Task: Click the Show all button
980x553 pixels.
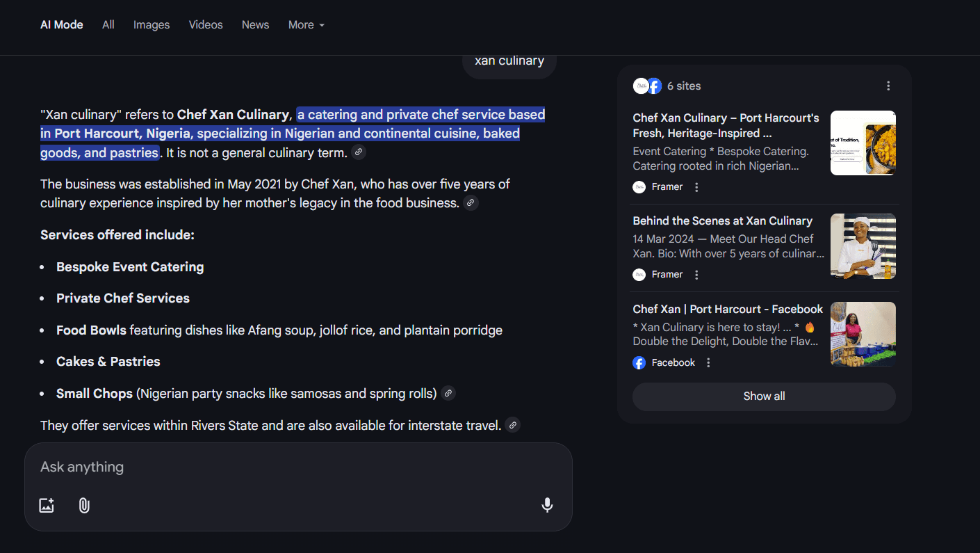Action: point(764,396)
